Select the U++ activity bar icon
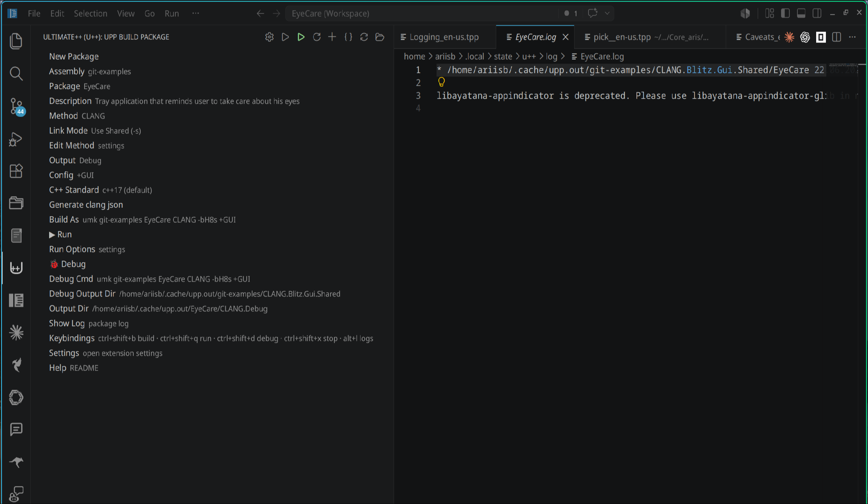 16,268
